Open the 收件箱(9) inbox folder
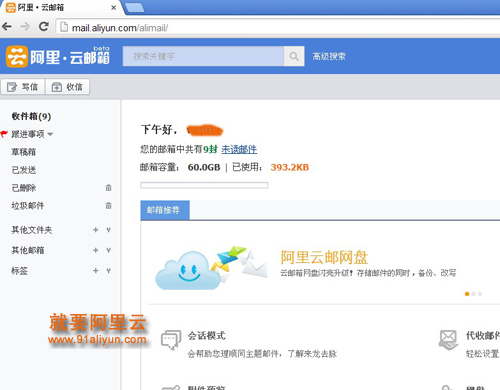 [x=31, y=116]
